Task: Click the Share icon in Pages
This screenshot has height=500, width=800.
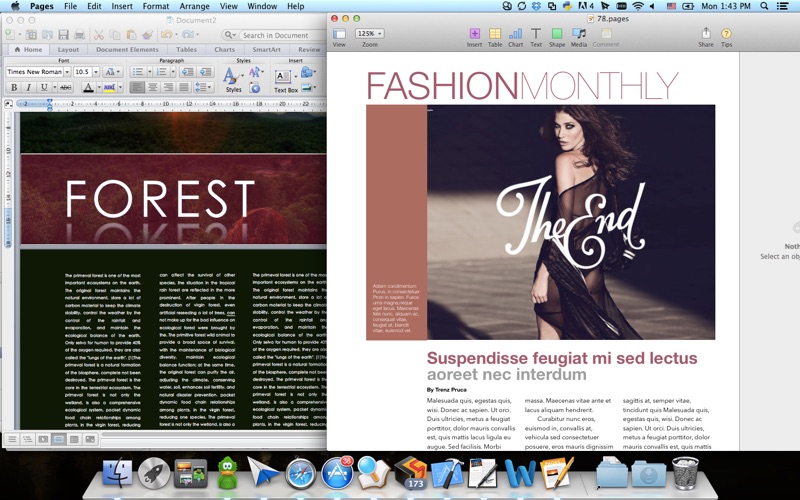Action: click(x=706, y=33)
